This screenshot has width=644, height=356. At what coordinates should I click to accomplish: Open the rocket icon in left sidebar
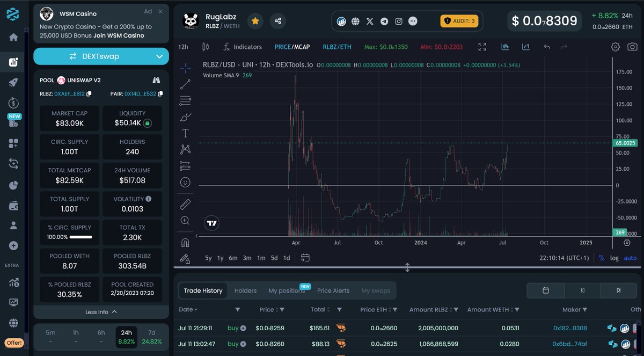(x=13, y=82)
